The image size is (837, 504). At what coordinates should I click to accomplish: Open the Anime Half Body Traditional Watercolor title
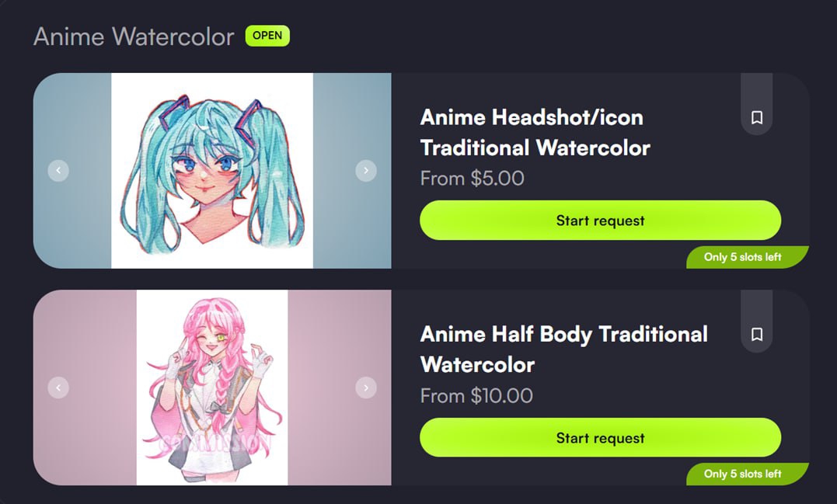(x=563, y=349)
